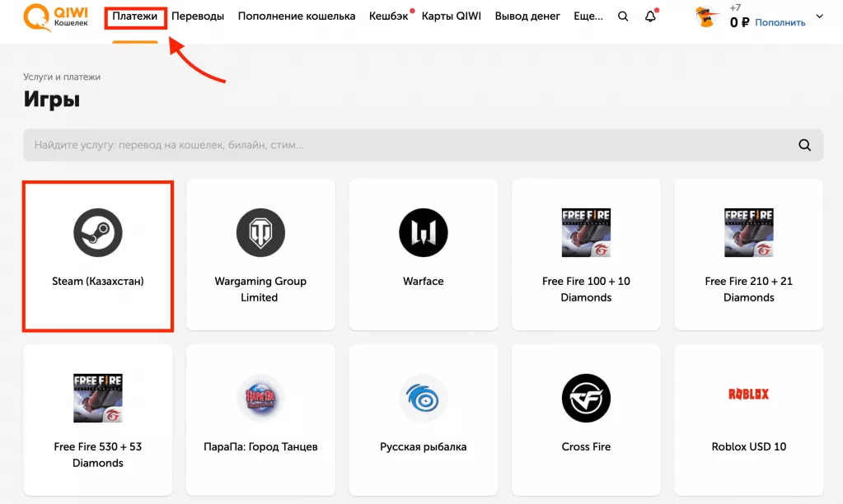This screenshot has width=843, height=504.
Task: Select the Steam (Казахстан) logo tile
Action: pyautogui.click(x=97, y=233)
